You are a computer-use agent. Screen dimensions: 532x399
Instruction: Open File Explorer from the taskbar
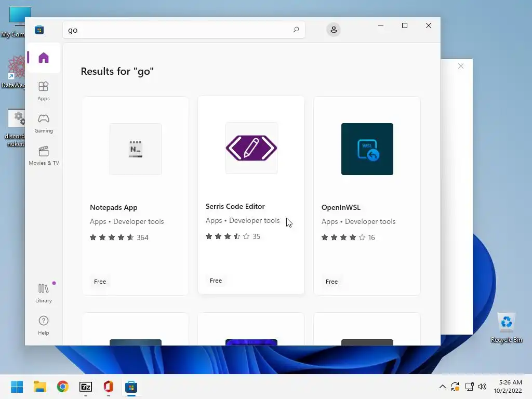tap(39, 387)
